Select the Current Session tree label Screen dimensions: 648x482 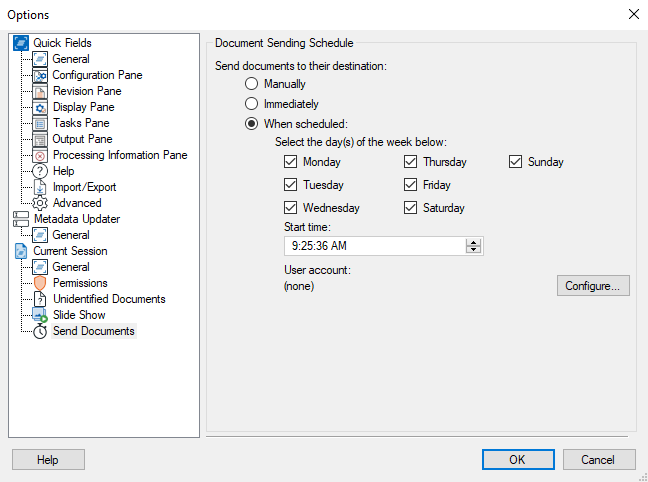[x=70, y=251]
